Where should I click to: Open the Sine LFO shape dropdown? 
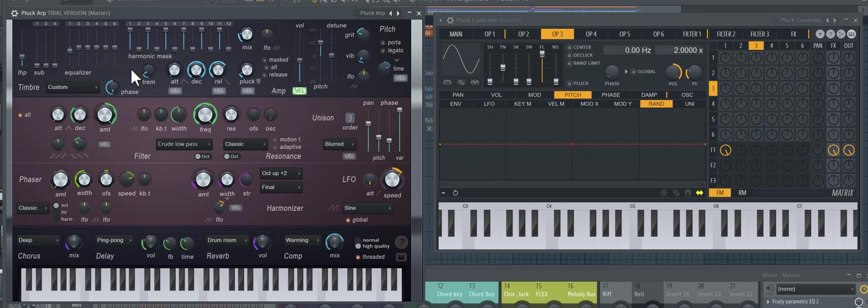point(368,208)
